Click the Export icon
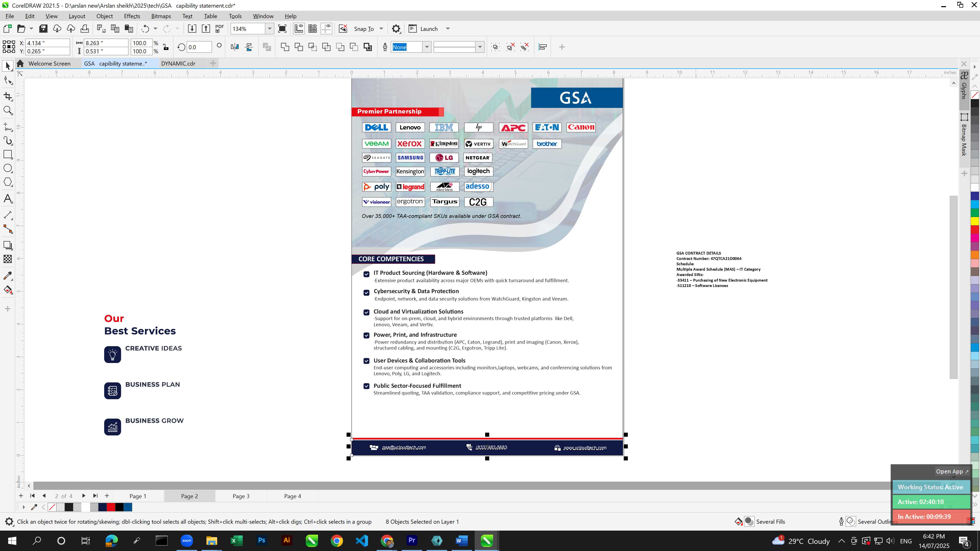980x551 pixels. point(206,29)
